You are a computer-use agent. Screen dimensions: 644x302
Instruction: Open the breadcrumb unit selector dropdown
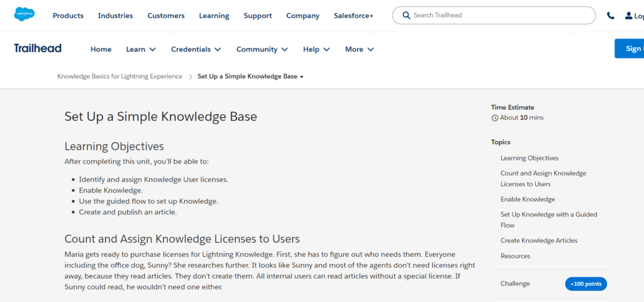coord(302,77)
